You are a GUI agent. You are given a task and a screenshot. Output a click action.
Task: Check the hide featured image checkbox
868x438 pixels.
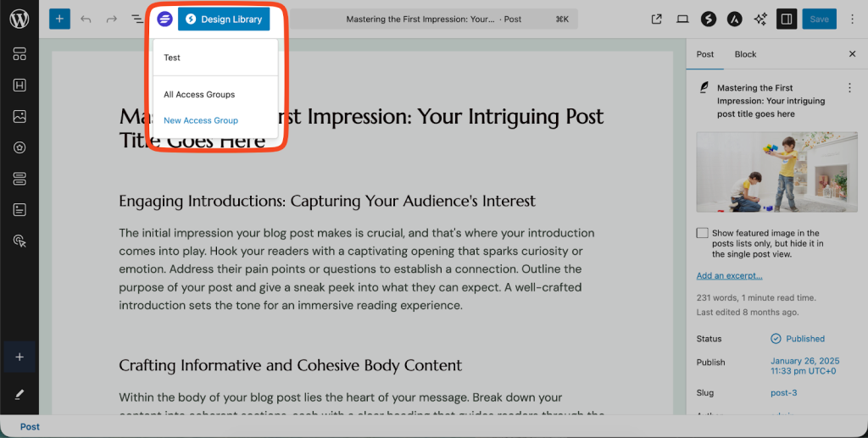702,233
